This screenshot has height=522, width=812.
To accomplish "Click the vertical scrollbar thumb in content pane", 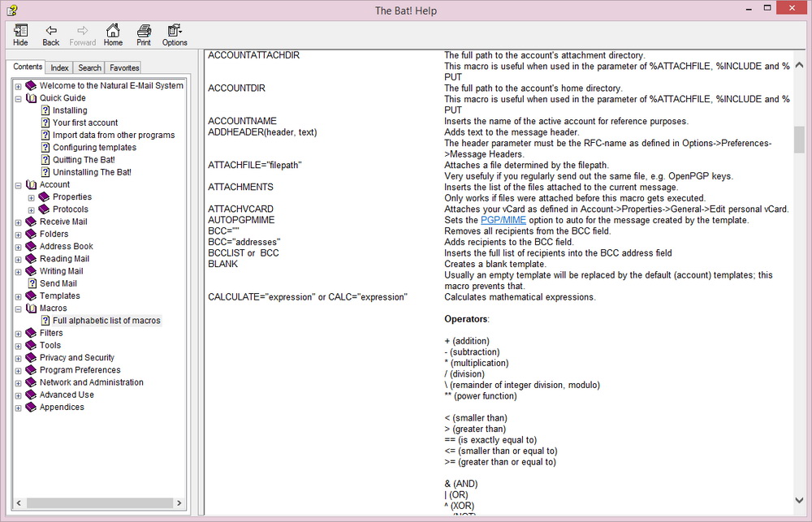I will [799, 140].
